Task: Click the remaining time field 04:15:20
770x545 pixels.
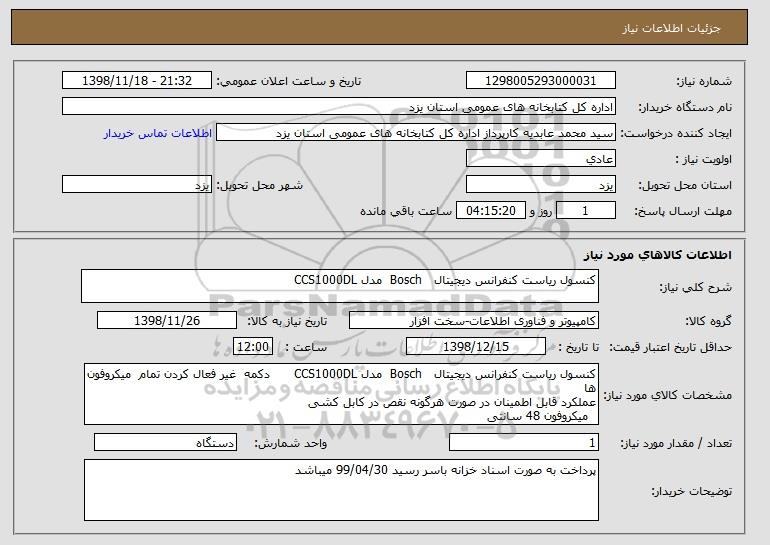Action: pyautogui.click(x=491, y=211)
